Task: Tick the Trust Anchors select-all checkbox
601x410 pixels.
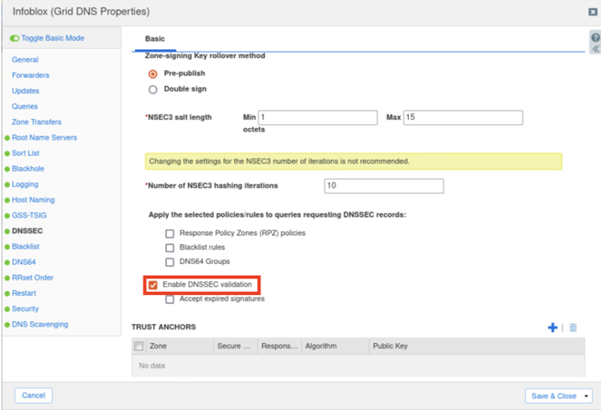Action: [139, 346]
